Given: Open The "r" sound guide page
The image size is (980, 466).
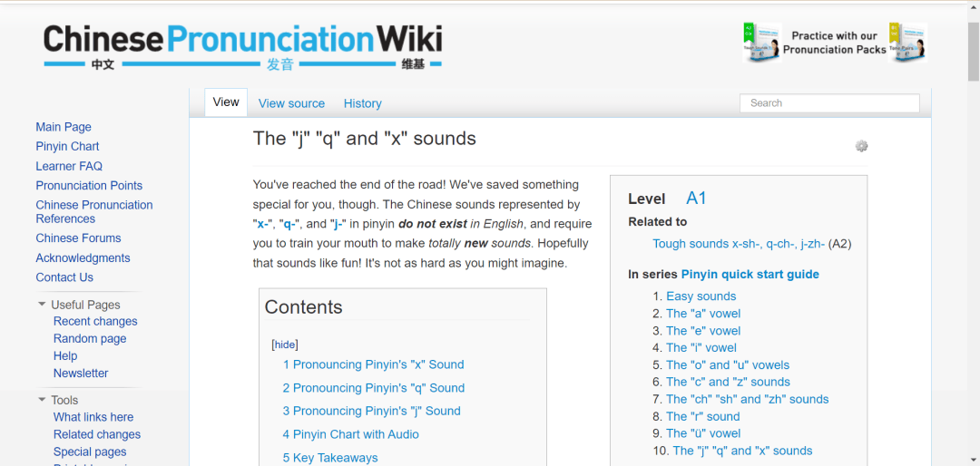Looking at the screenshot, I should 702,416.
